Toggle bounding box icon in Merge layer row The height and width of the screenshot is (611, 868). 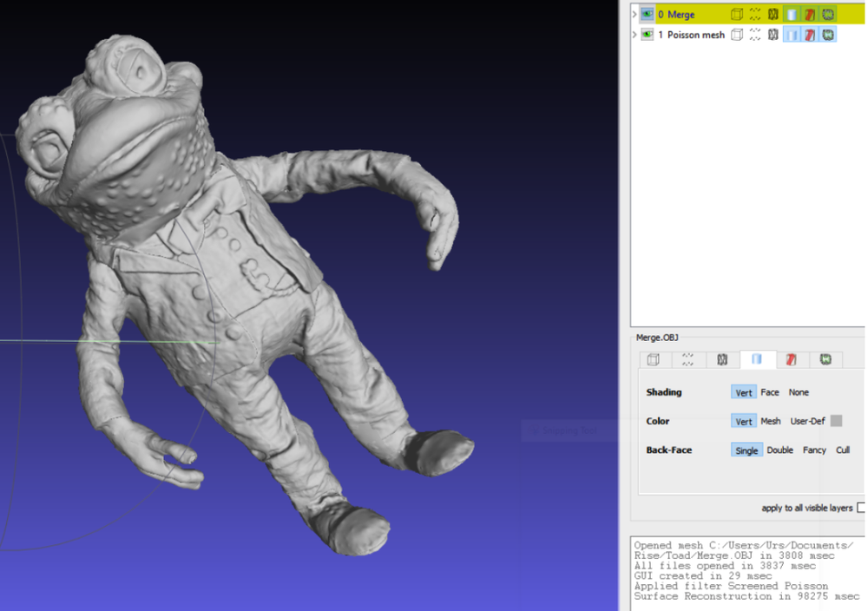click(x=737, y=15)
